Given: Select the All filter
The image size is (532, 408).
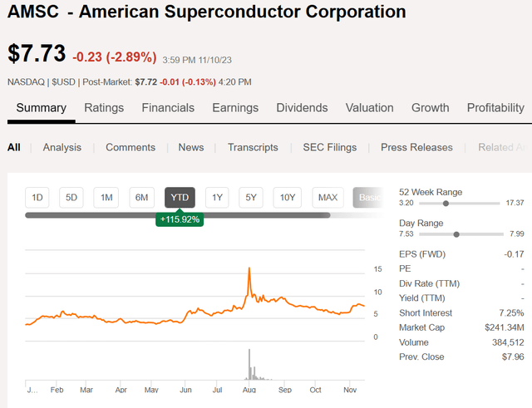Looking at the screenshot, I should (14, 147).
